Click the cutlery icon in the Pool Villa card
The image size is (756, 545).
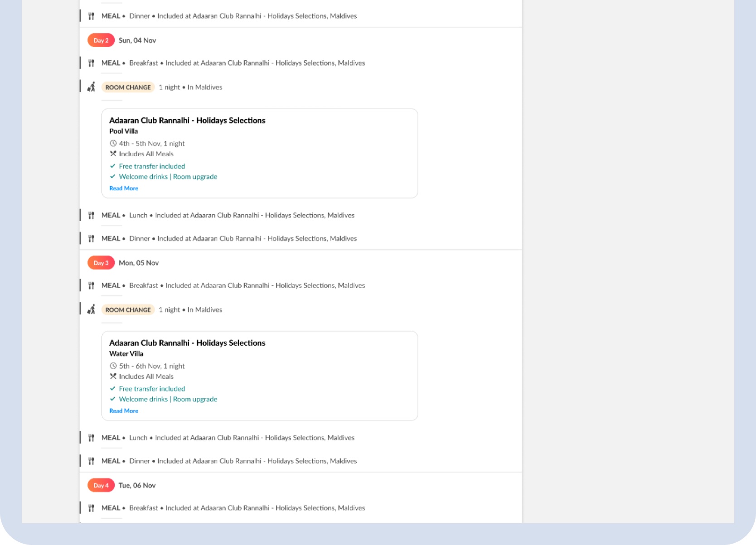113,154
